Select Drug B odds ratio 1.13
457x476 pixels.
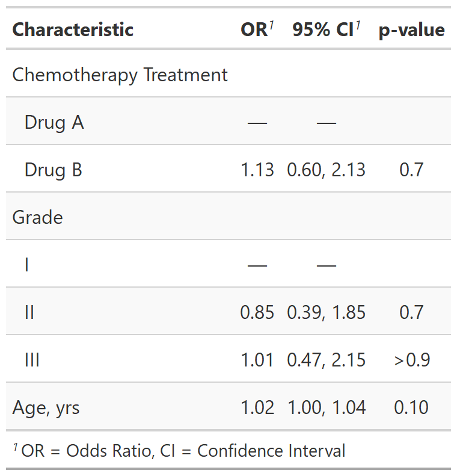tap(257, 170)
